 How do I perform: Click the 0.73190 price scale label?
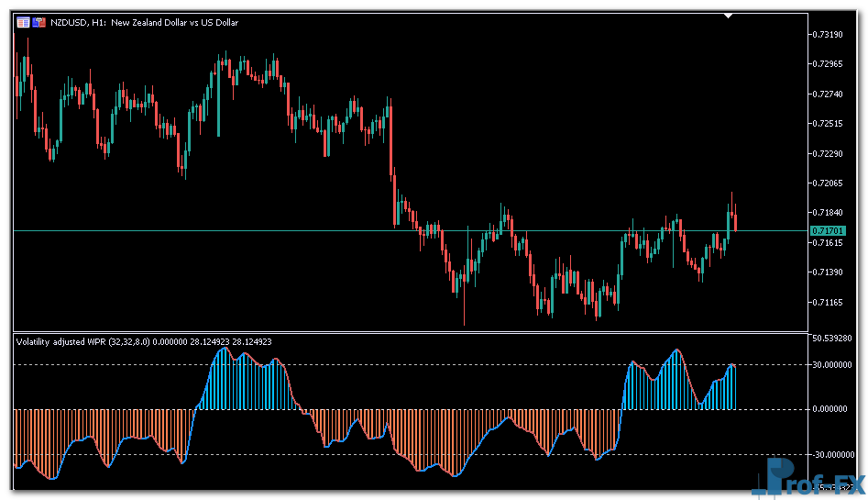click(828, 34)
